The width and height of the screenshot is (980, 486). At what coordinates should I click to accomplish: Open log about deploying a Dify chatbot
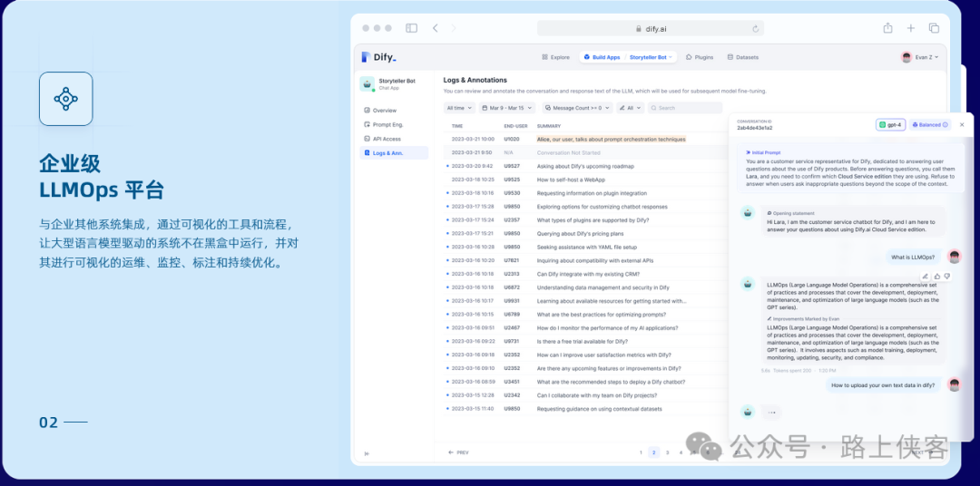coord(585,382)
